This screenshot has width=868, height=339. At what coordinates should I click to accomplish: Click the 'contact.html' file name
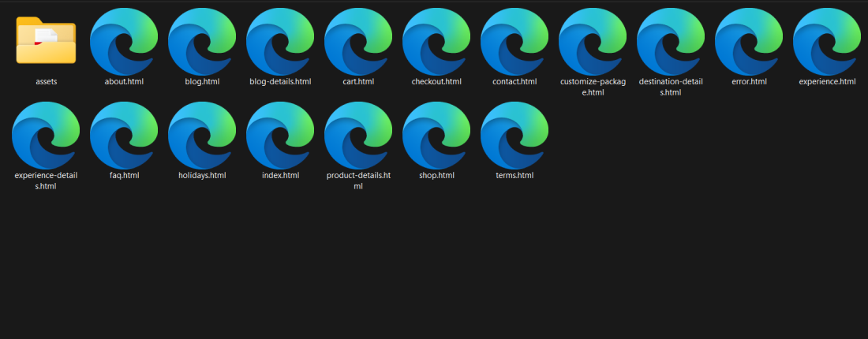[514, 82]
